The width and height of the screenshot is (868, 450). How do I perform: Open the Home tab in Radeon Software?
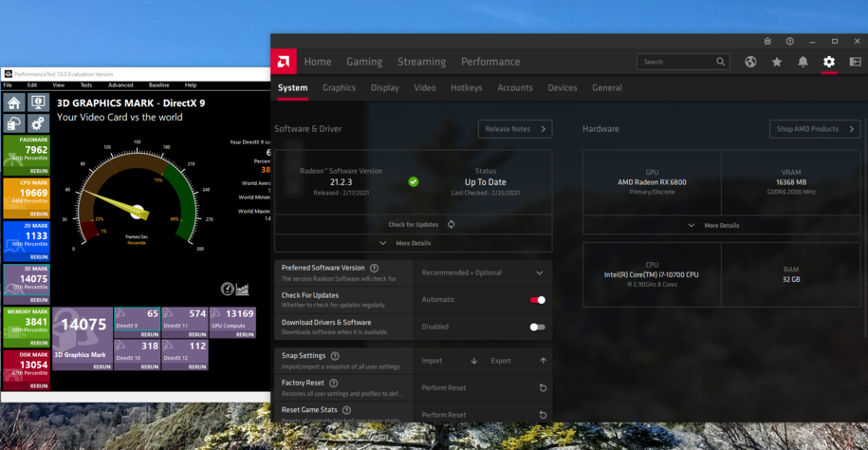318,62
